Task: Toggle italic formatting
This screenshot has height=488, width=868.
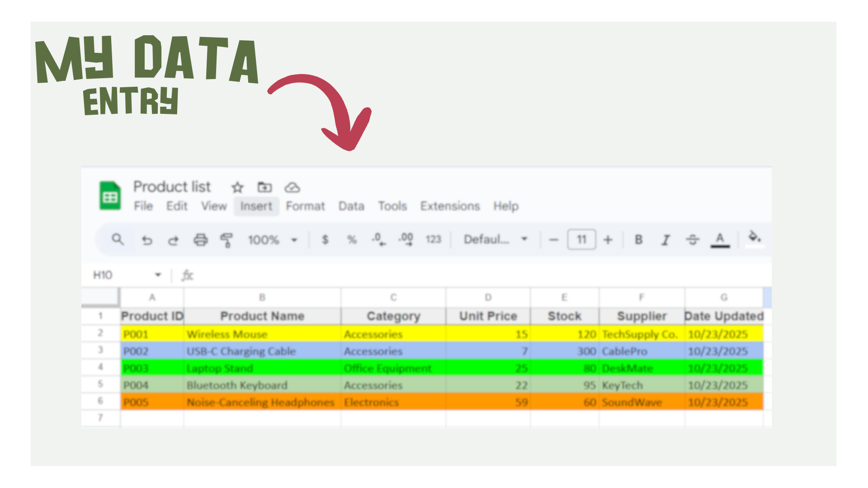Action: click(x=665, y=239)
